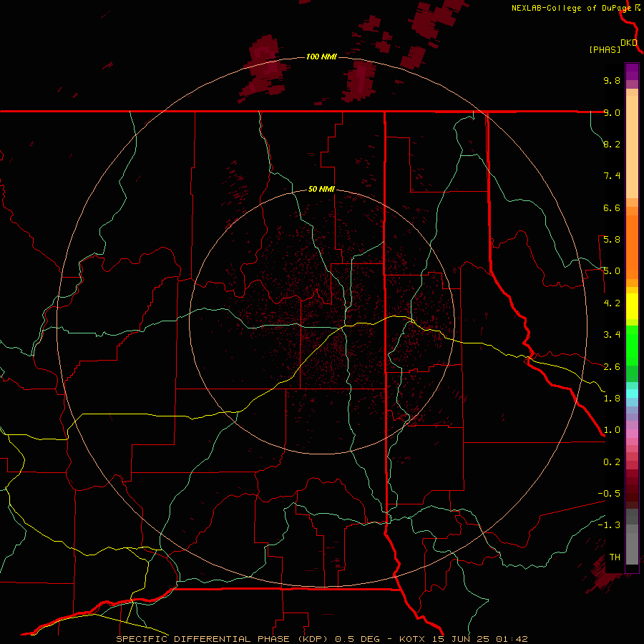The width and height of the screenshot is (644, 644).
Task: Select the 2.6 value on the color scale
Action: 612,367
